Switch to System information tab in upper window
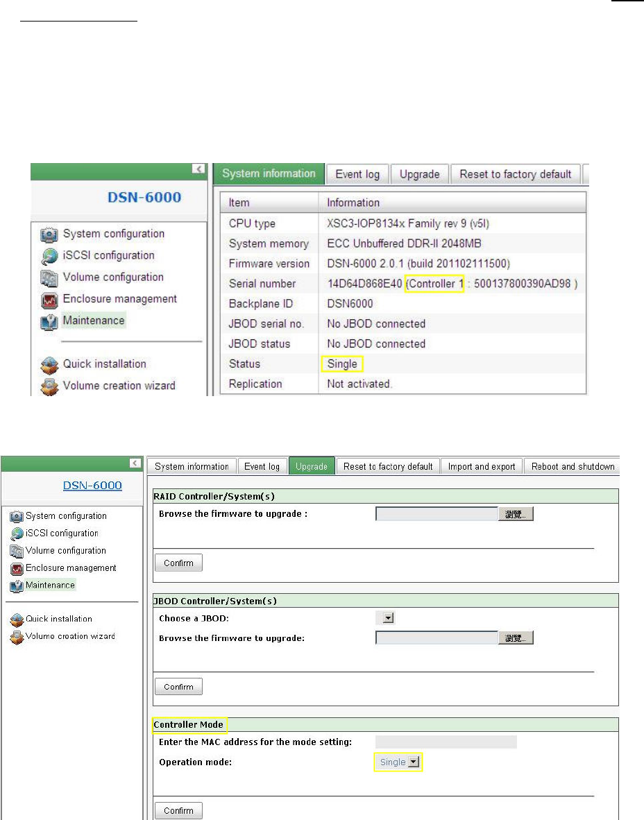Viewport: 644px width, 820px height. pyautogui.click(x=269, y=173)
